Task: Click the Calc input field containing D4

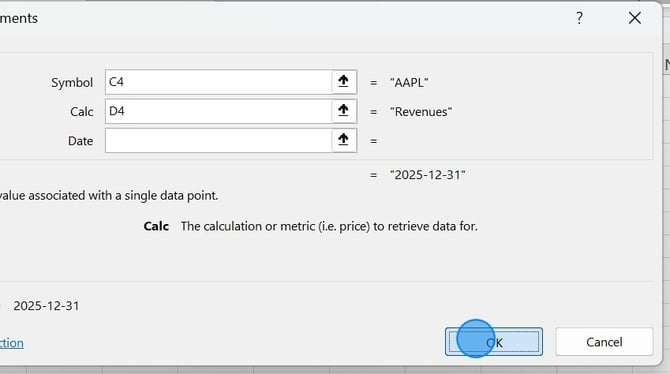Action: [218, 111]
